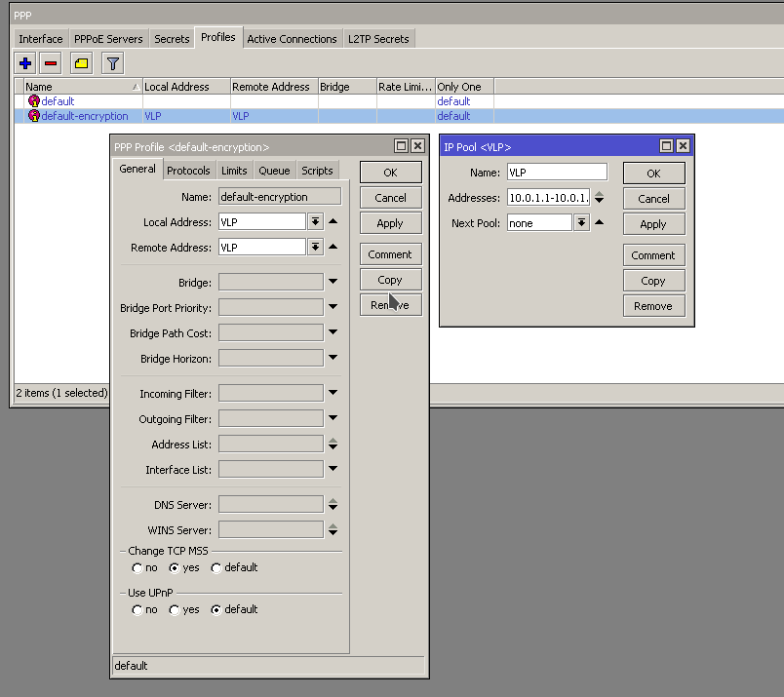
Task: Click the Addresses field up-down stepper
Action: point(599,198)
